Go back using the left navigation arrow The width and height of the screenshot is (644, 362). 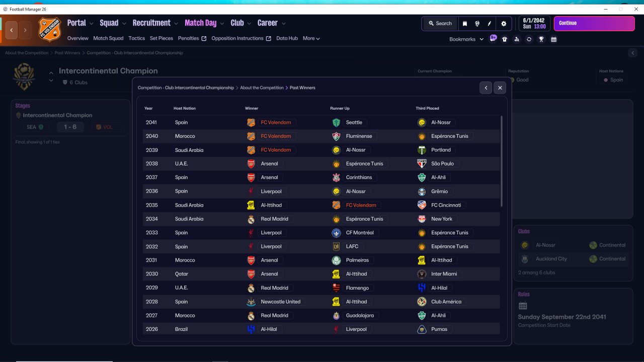click(12, 30)
